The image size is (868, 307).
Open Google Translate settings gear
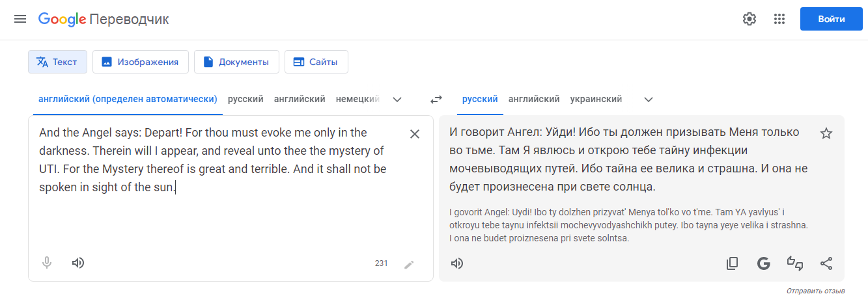tap(749, 19)
